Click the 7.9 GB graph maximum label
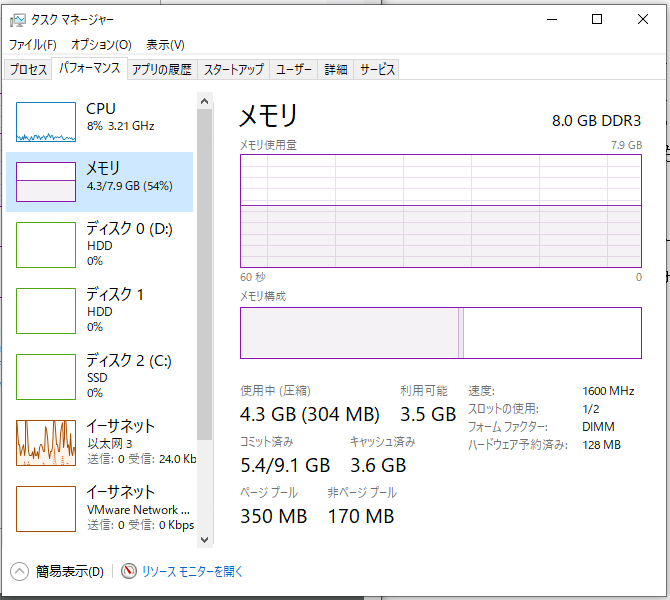This screenshot has height=600, width=670. click(626, 145)
